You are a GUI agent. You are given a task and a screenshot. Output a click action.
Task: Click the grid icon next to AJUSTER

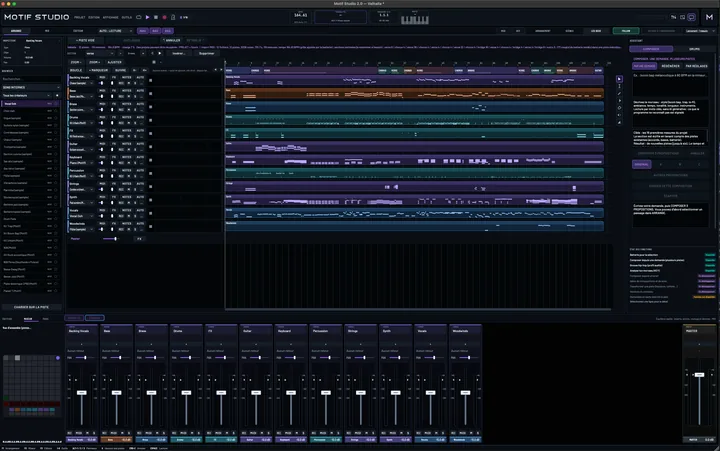[x=154, y=62]
